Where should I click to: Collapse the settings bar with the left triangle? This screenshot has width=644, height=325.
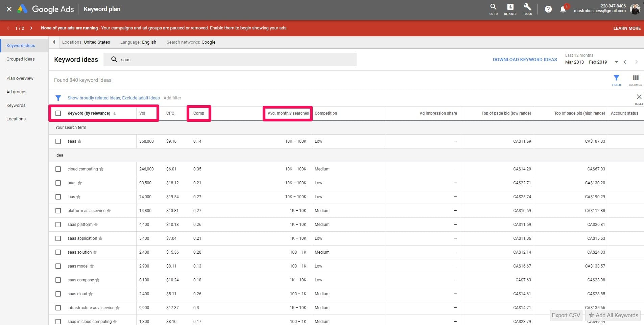[x=54, y=42]
